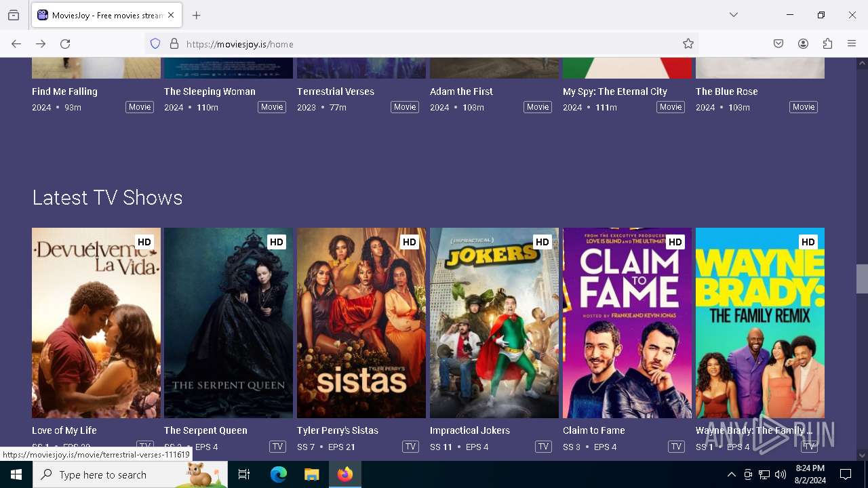Open File Explorer from taskbar

coord(312,474)
